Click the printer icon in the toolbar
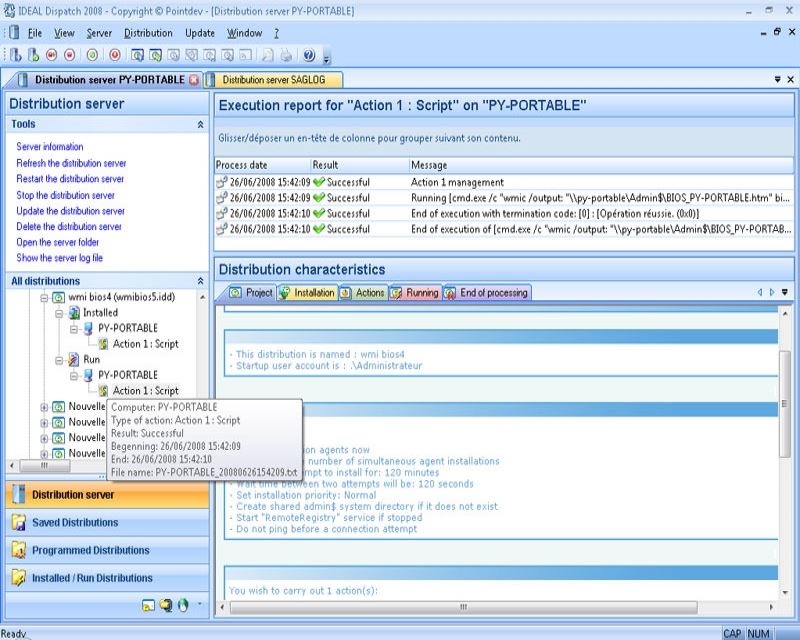The height and width of the screenshot is (640, 800). click(286, 55)
